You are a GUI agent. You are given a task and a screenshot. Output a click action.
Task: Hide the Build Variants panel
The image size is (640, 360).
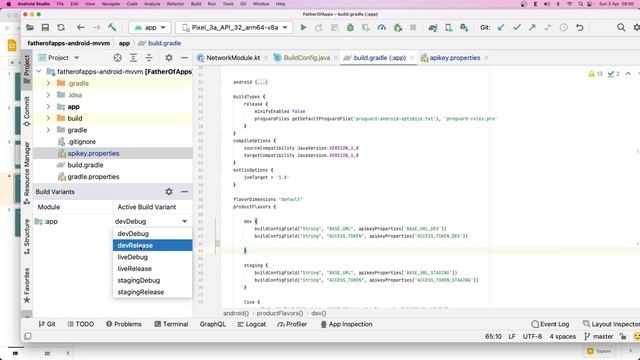184,191
